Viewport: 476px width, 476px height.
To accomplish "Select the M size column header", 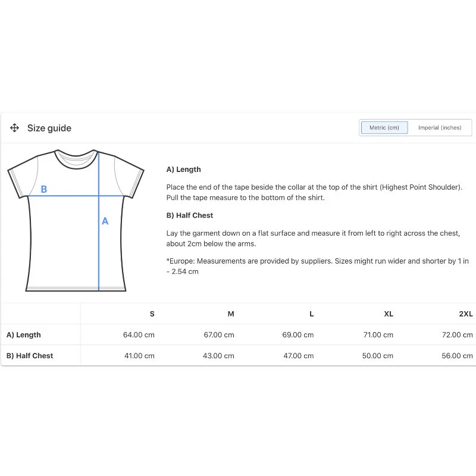I will (x=231, y=314).
